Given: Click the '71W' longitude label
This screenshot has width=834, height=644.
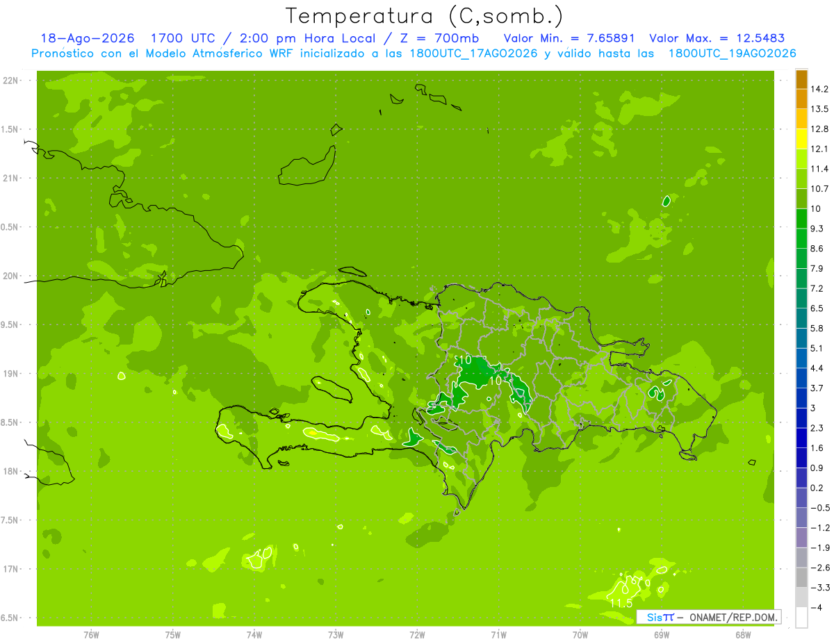Looking at the screenshot, I should tap(498, 634).
